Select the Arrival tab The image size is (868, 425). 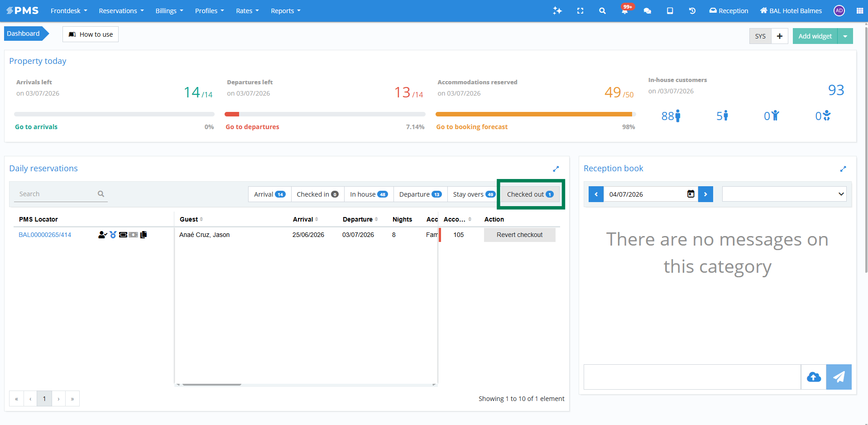270,194
